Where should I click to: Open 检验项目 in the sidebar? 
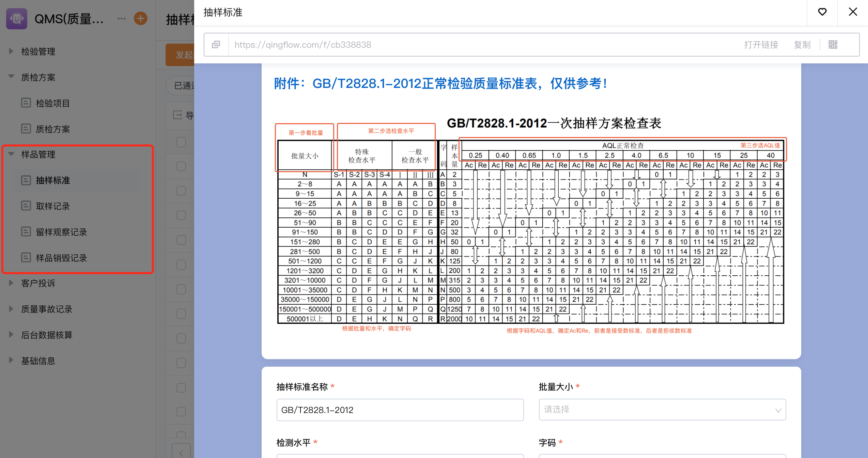pos(53,103)
